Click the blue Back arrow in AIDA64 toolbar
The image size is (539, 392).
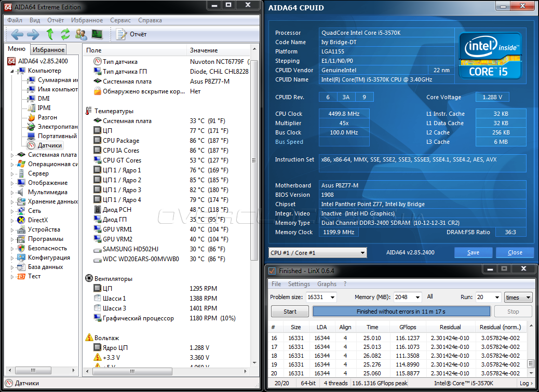tap(17, 34)
